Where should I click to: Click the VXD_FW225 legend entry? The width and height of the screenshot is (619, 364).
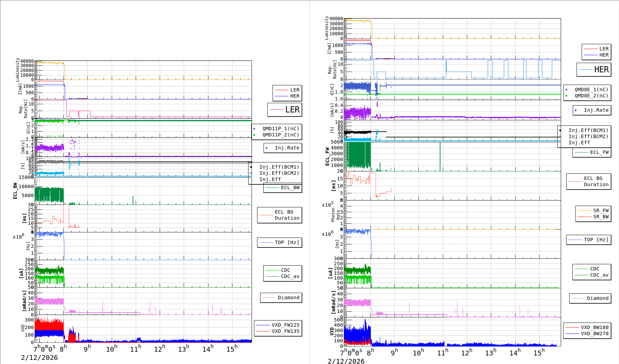285,325
